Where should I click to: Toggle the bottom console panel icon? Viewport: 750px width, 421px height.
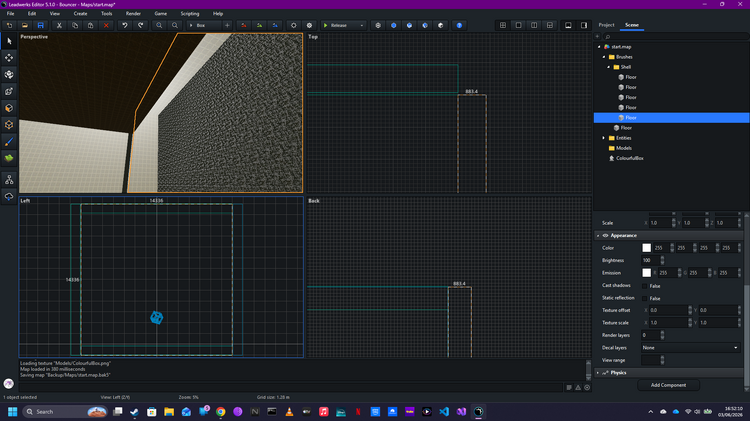coord(568,25)
